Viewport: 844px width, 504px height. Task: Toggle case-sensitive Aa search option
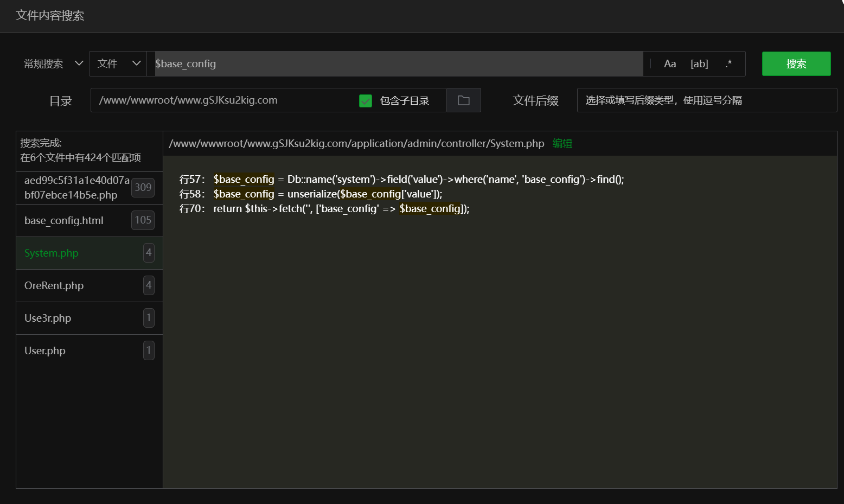pyautogui.click(x=670, y=64)
